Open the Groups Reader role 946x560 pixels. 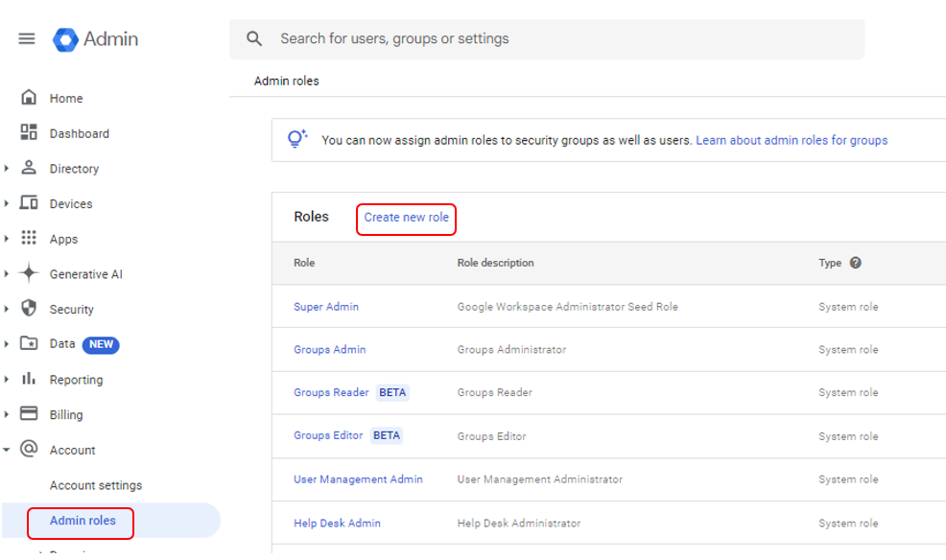pos(331,392)
